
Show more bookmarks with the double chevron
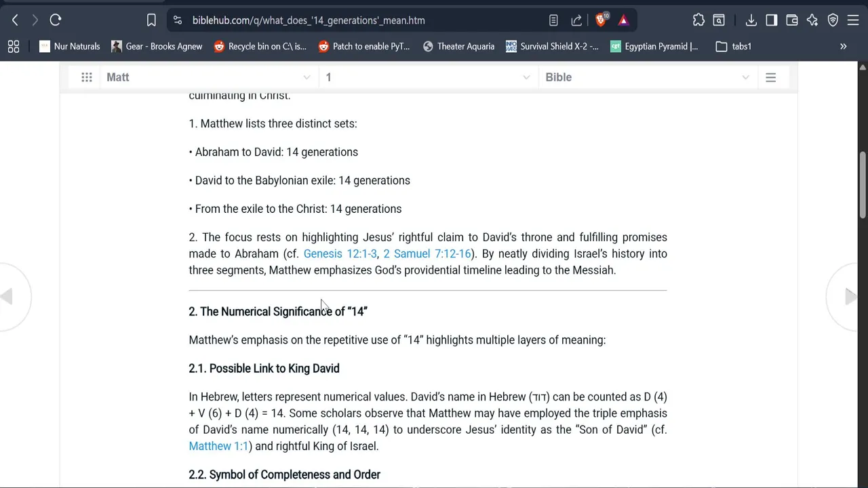[x=844, y=46]
